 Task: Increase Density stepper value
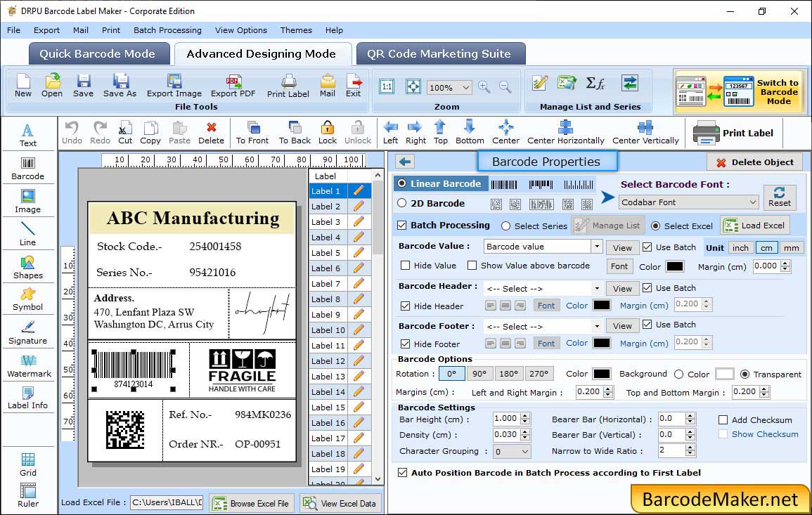[525, 431]
